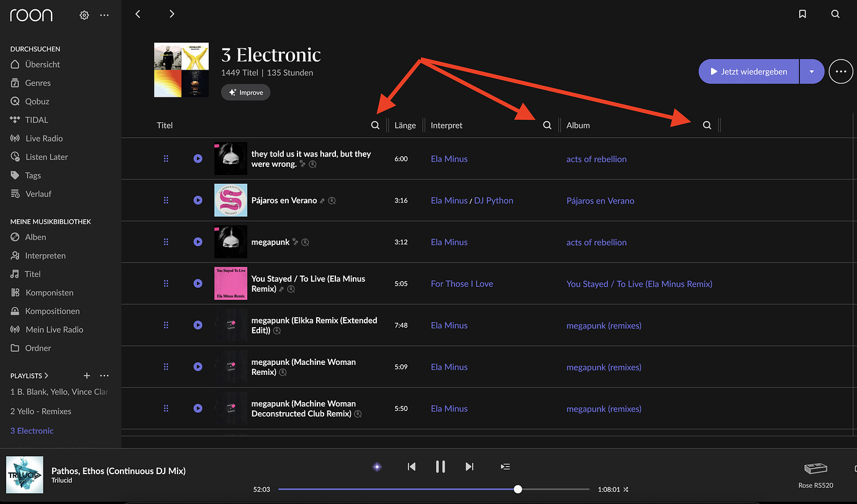Skip to next track
Screen dimensions: 857x504
(x=469, y=467)
